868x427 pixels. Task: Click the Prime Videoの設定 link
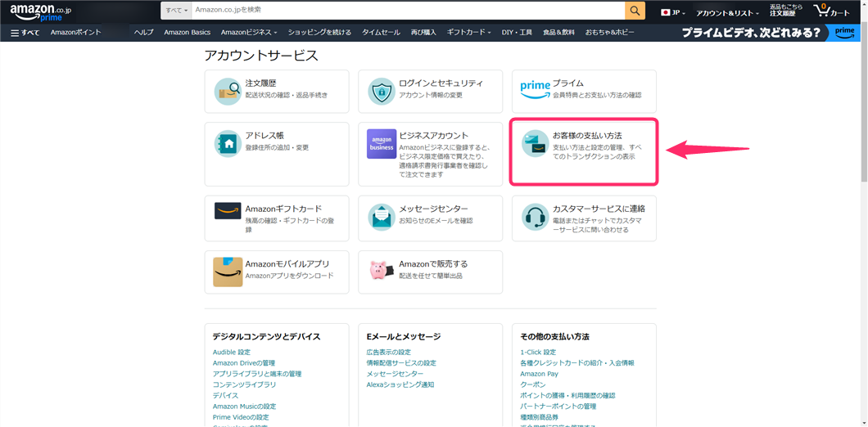click(241, 417)
